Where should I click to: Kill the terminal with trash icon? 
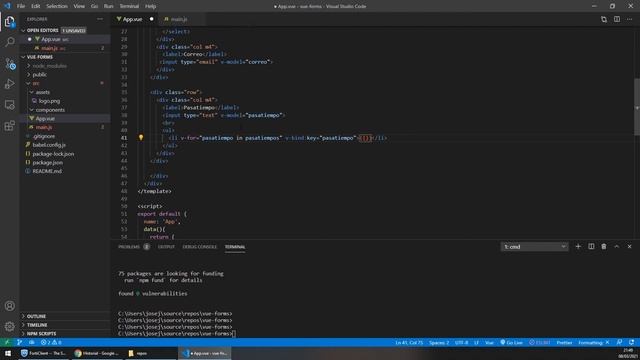pyautogui.click(x=604, y=247)
